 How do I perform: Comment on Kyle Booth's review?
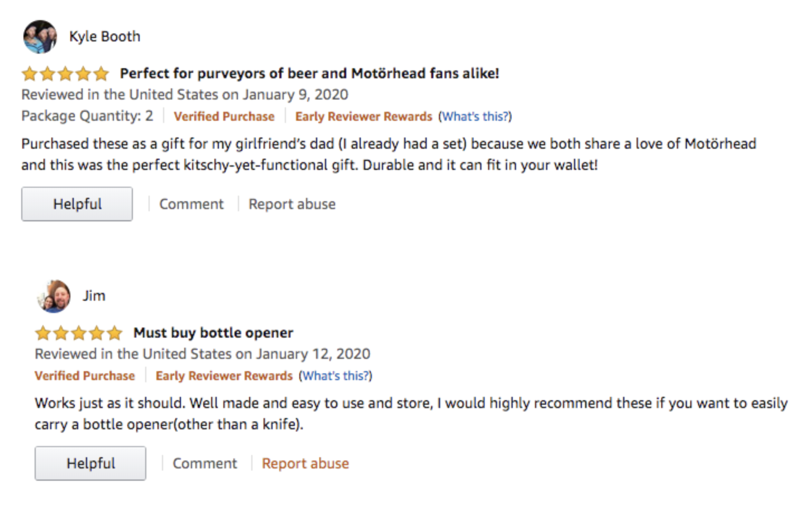191,204
